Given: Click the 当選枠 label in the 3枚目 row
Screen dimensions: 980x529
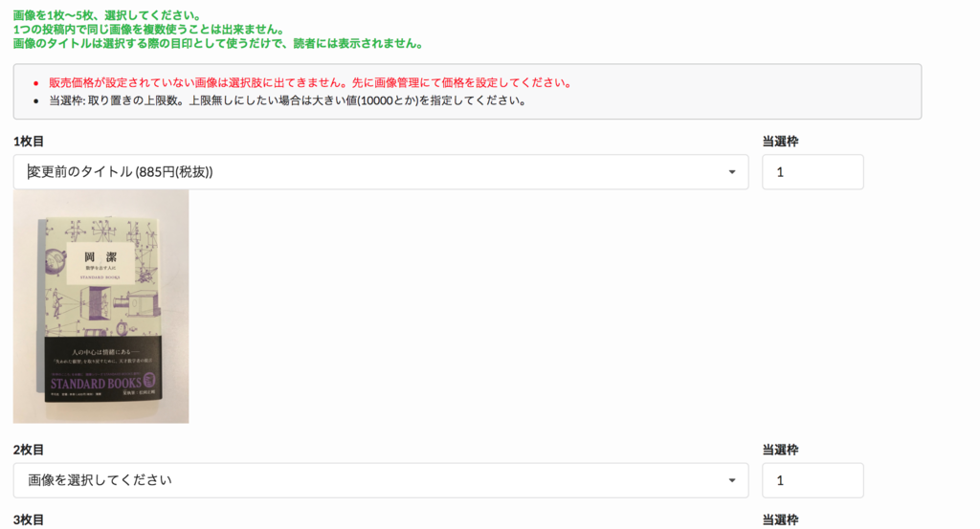Looking at the screenshot, I should [x=780, y=519].
